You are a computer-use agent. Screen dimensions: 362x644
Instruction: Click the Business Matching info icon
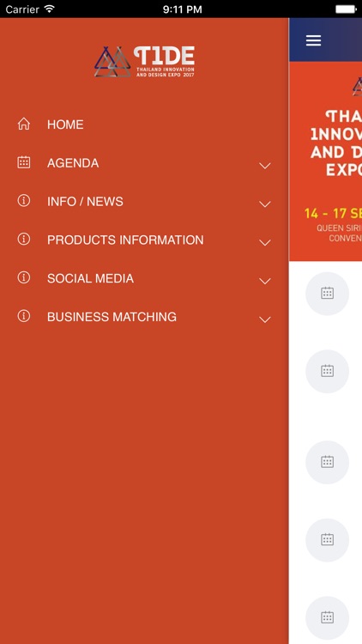pos(24,316)
